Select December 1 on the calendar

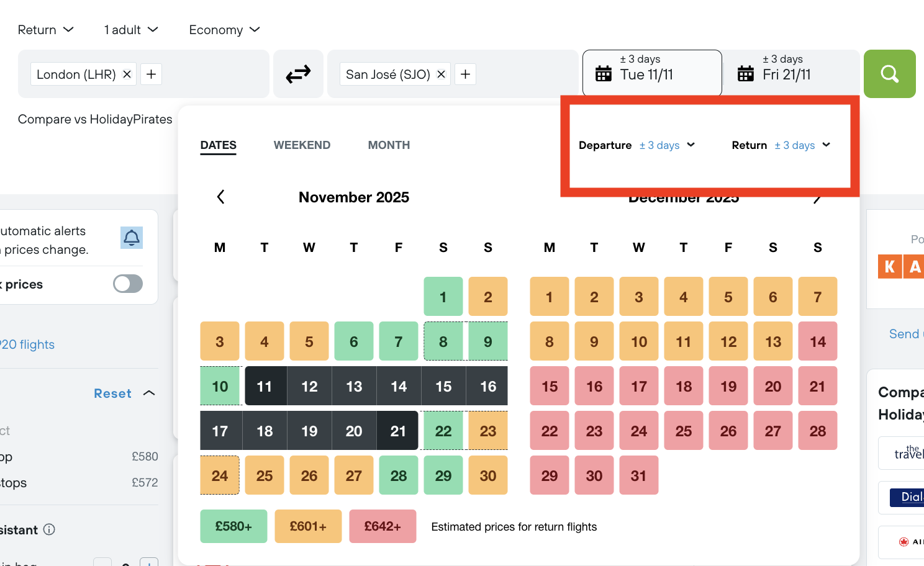coord(550,297)
